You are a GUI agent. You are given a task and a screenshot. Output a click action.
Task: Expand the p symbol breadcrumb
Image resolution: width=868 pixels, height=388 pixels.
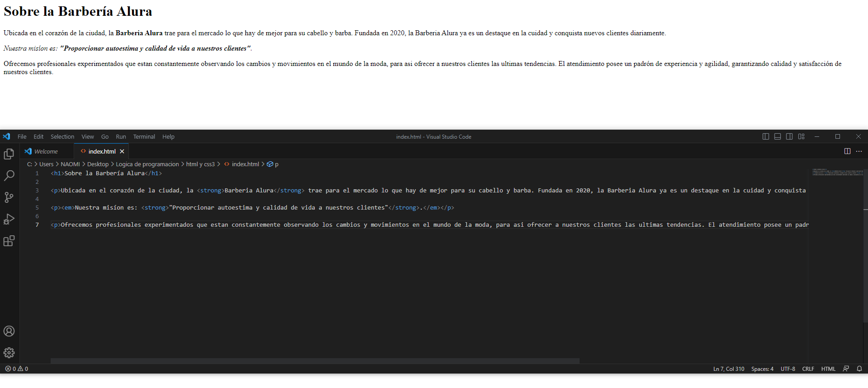273,164
